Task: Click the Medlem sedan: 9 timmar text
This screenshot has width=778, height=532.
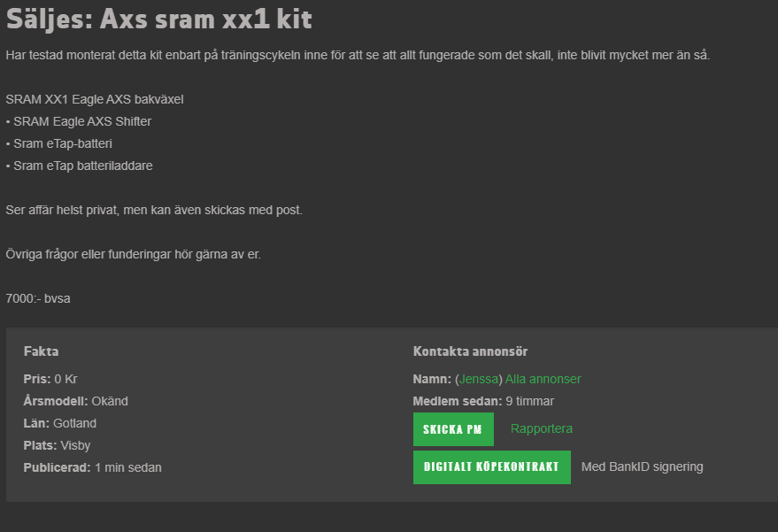Action: [x=483, y=401]
